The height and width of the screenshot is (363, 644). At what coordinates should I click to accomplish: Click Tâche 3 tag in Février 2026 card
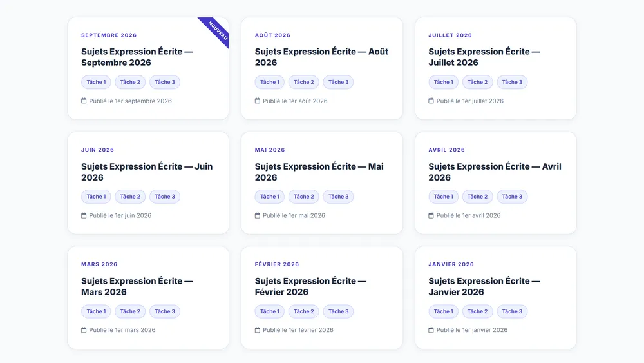pyautogui.click(x=339, y=311)
